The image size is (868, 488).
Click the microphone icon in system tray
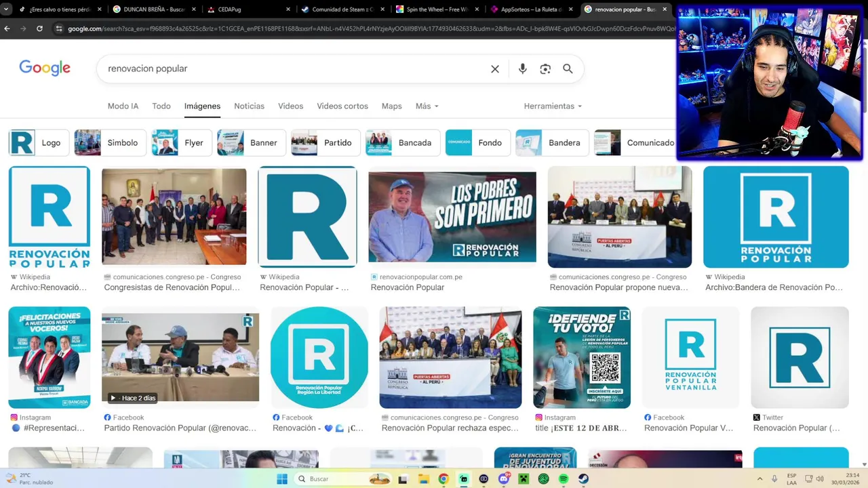point(774,479)
